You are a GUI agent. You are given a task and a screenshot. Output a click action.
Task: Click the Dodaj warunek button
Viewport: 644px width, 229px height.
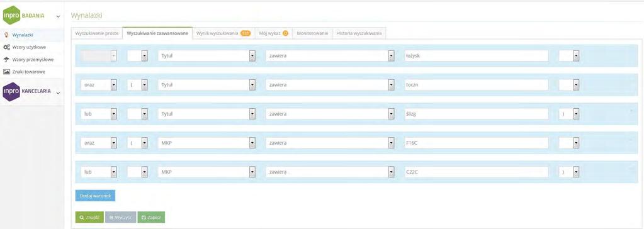(95, 196)
